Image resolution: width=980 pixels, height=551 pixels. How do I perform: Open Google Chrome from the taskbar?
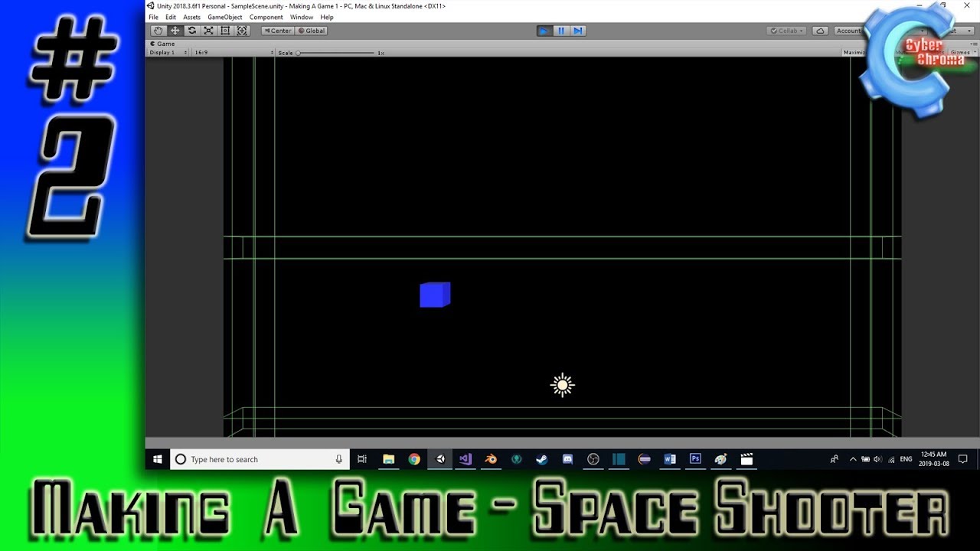414,459
